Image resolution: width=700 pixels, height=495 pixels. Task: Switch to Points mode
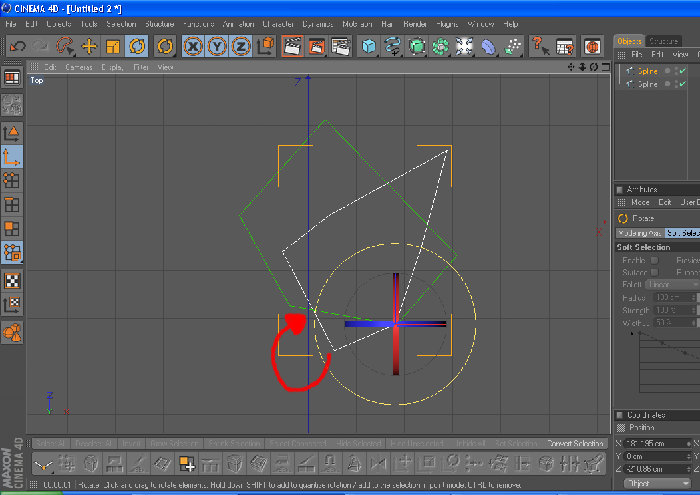click(12, 181)
